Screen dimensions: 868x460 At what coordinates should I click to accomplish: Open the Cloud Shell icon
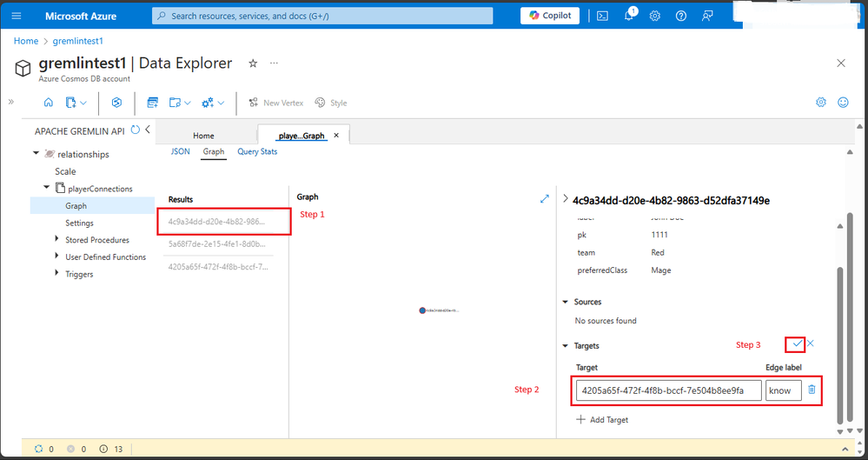click(602, 16)
